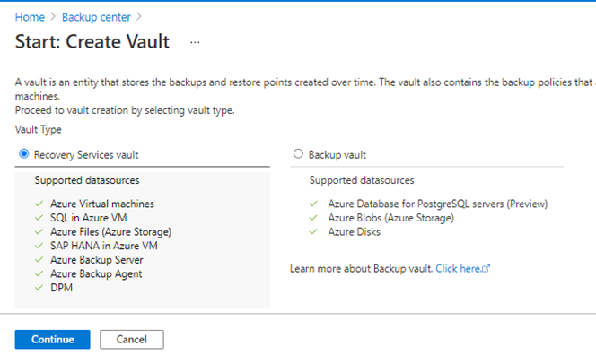Viewport: 596px width, 364px height.
Task: Click the Azure Backup Agent list item
Action: point(98,273)
